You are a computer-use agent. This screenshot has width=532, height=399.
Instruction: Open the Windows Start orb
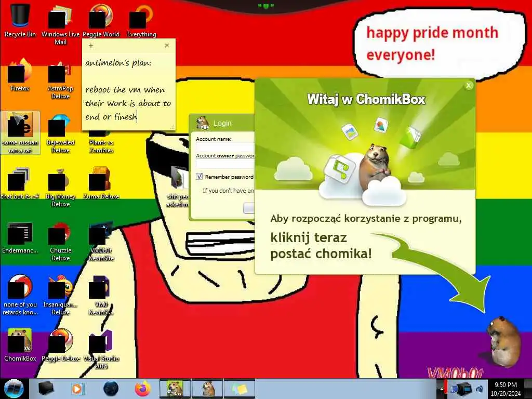click(x=14, y=389)
